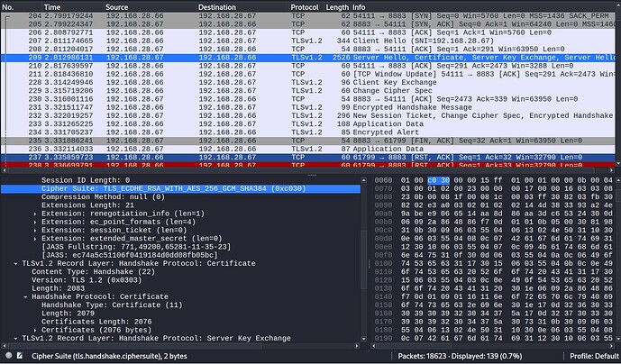
Task: Select packet 205 SYN, ACK row
Action: [308, 24]
